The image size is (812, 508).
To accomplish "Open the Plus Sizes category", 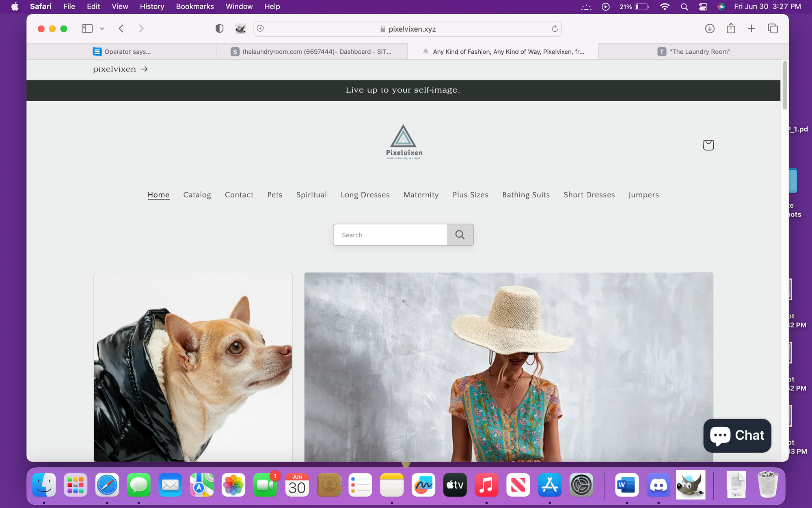I will pyautogui.click(x=471, y=195).
